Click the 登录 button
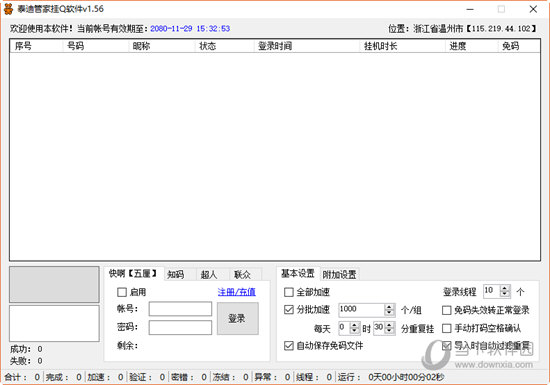 (237, 318)
